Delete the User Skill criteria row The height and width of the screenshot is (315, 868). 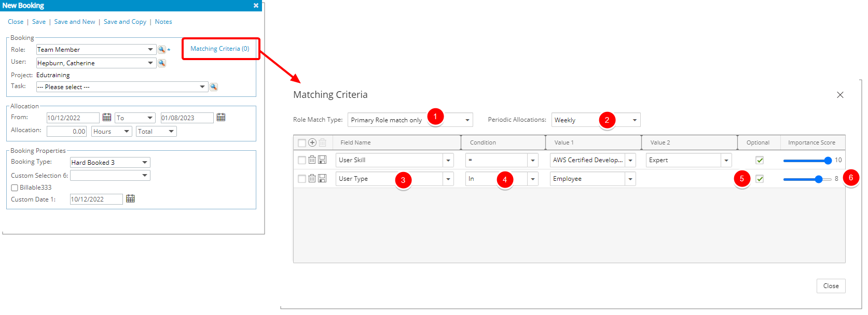pos(312,160)
